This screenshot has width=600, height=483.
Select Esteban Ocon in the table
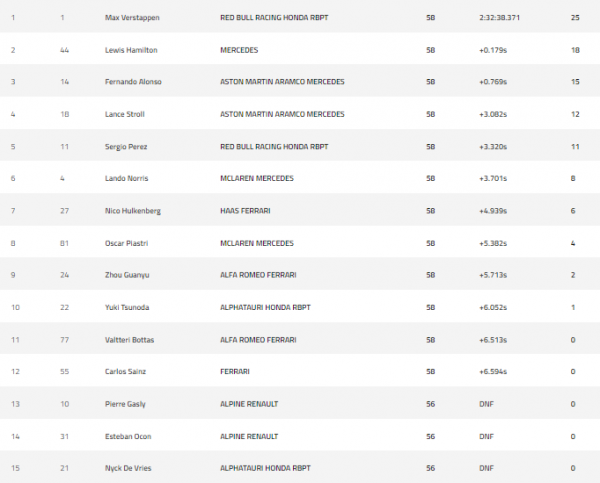127,437
